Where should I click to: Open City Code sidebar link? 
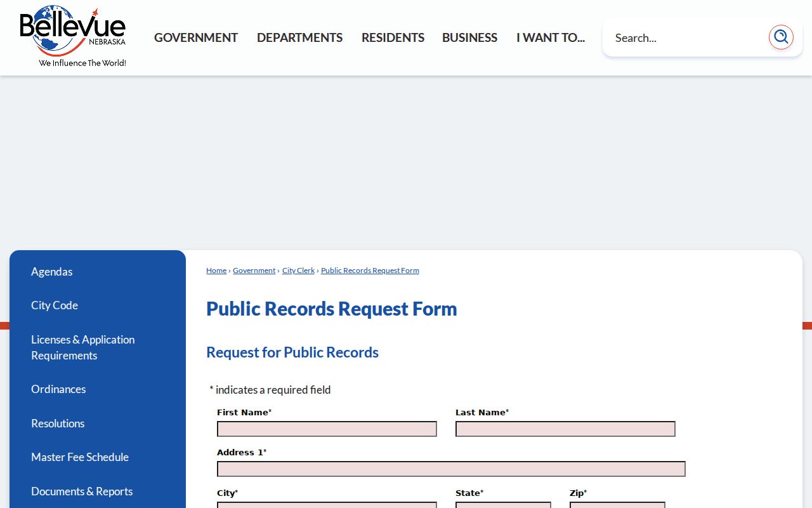pyautogui.click(x=55, y=305)
